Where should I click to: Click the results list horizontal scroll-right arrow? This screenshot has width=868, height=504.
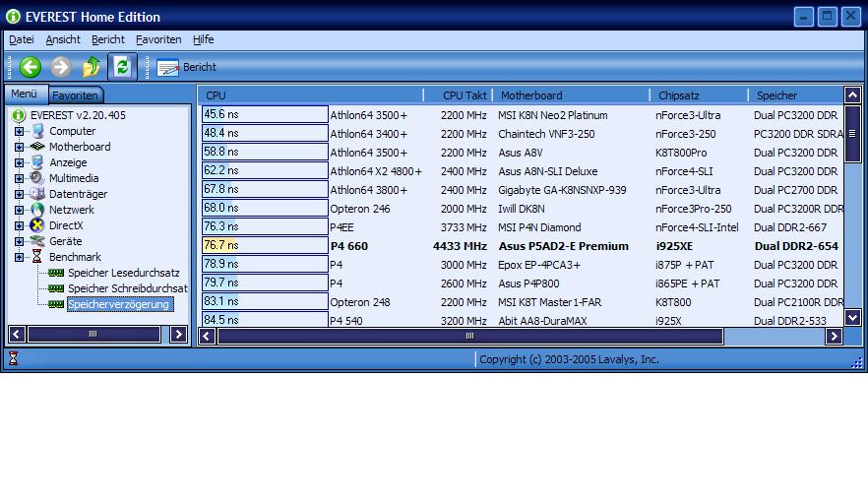[835, 336]
